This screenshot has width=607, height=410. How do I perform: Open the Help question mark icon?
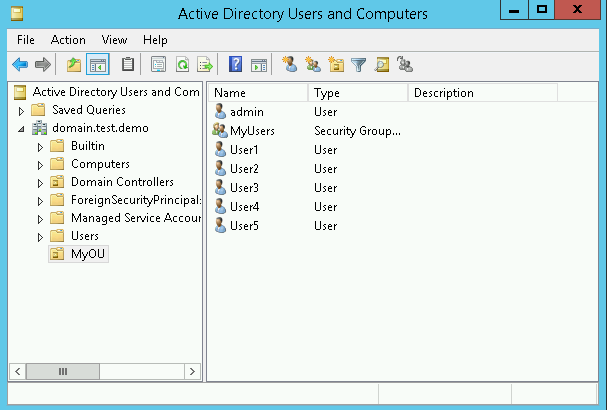(x=235, y=64)
